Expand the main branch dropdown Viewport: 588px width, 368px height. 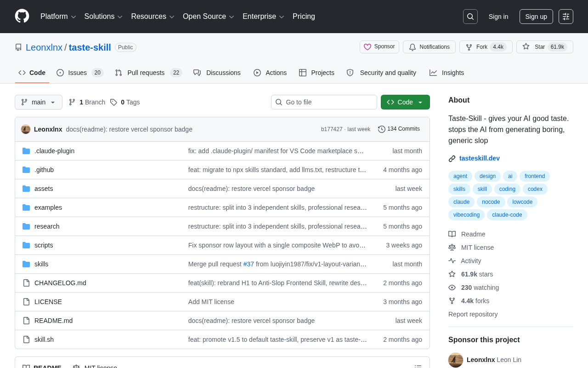[39, 102]
